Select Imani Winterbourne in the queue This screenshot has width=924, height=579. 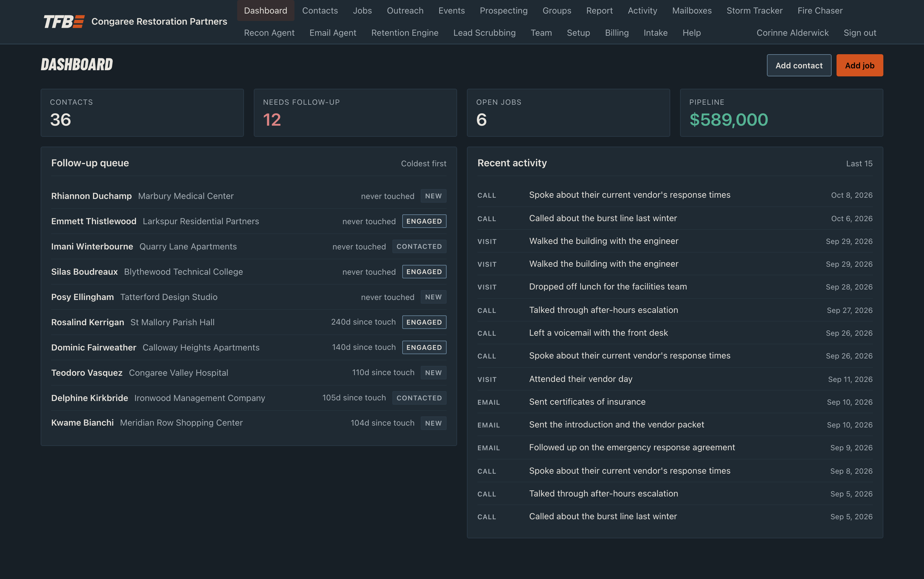coord(249,247)
